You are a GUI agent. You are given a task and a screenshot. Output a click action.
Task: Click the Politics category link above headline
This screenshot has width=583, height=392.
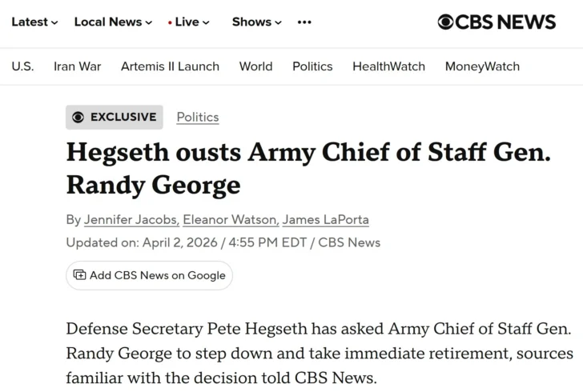tap(198, 117)
